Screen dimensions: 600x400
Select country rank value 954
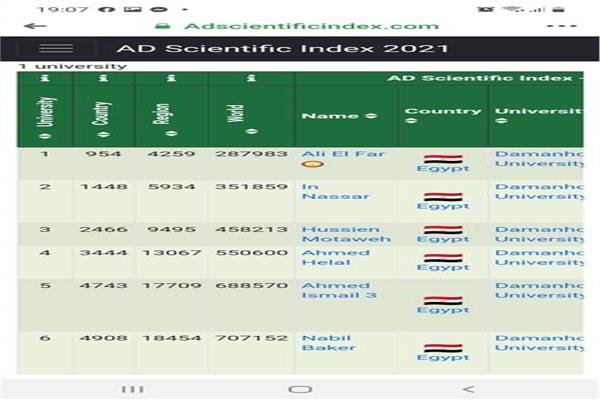point(104,154)
